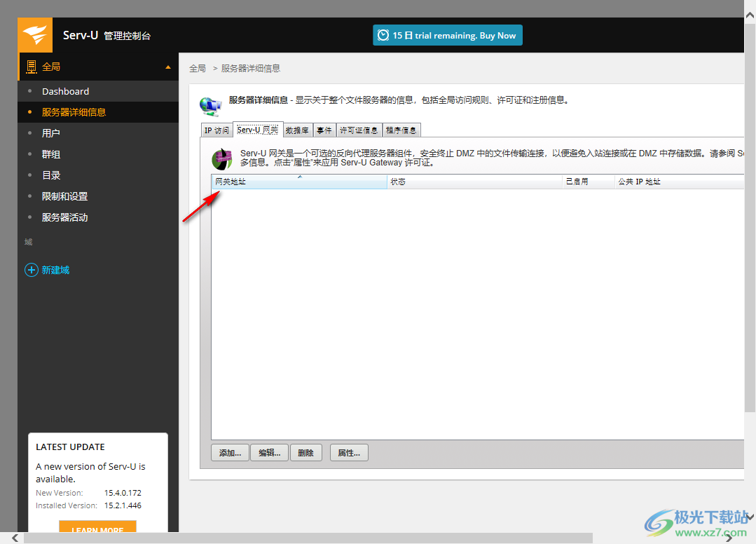The height and width of the screenshot is (544, 756).
Task: Switch to the 许可证信息 tab
Action: (x=359, y=130)
